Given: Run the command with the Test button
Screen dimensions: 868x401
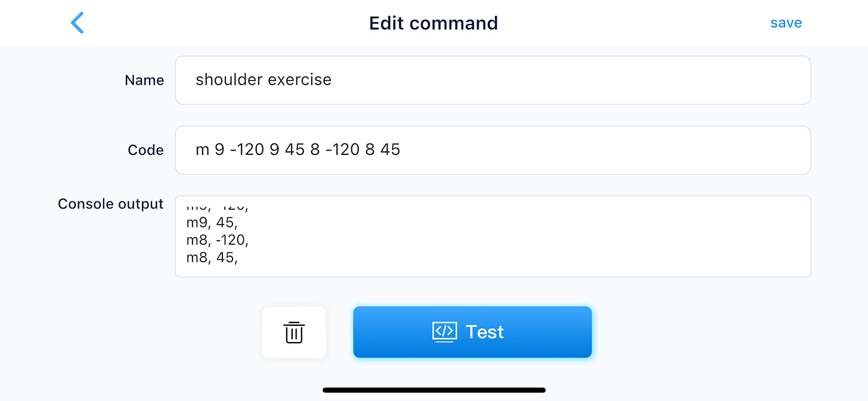Looking at the screenshot, I should (x=472, y=332).
